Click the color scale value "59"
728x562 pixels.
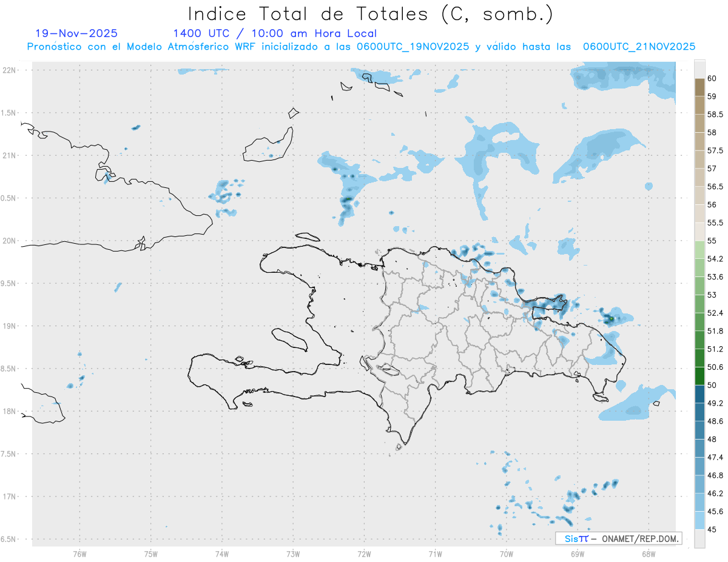712,96
